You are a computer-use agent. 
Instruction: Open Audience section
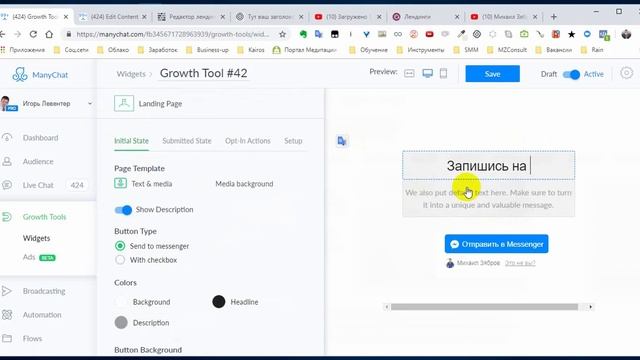(x=38, y=162)
